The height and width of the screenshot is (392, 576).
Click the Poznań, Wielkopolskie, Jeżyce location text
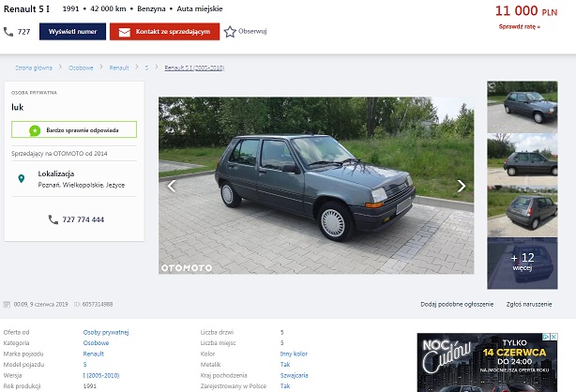click(x=82, y=185)
